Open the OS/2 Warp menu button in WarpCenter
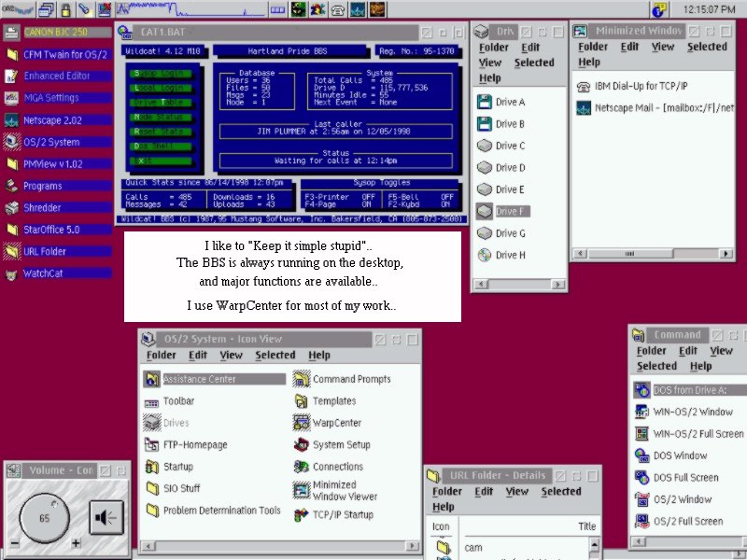Viewport: 747px width, 560px height. click(17, 9)
